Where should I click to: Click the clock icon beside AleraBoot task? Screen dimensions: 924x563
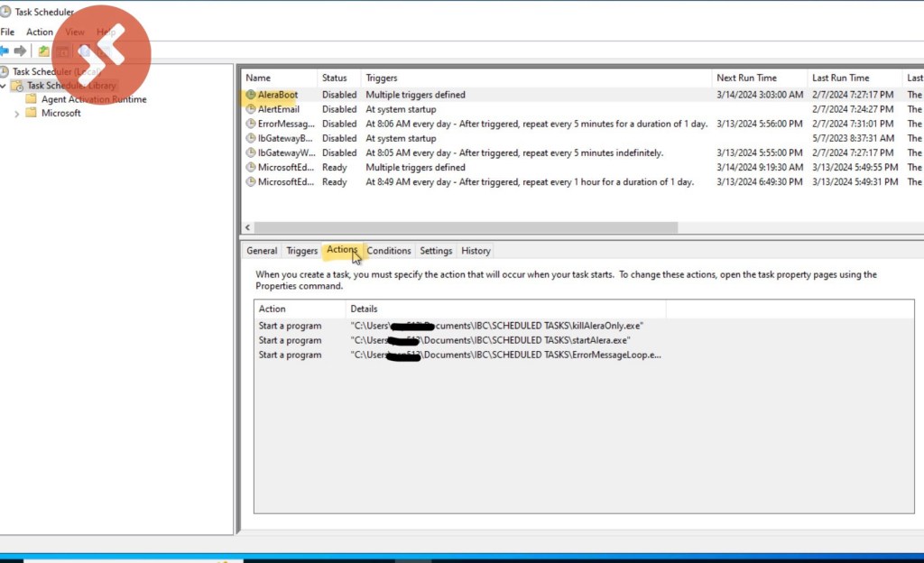coord(250,95)
